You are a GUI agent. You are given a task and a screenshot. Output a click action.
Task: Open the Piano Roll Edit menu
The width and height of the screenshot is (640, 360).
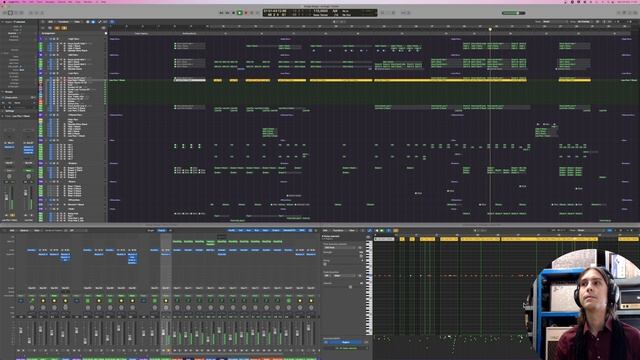coord(325,231)
